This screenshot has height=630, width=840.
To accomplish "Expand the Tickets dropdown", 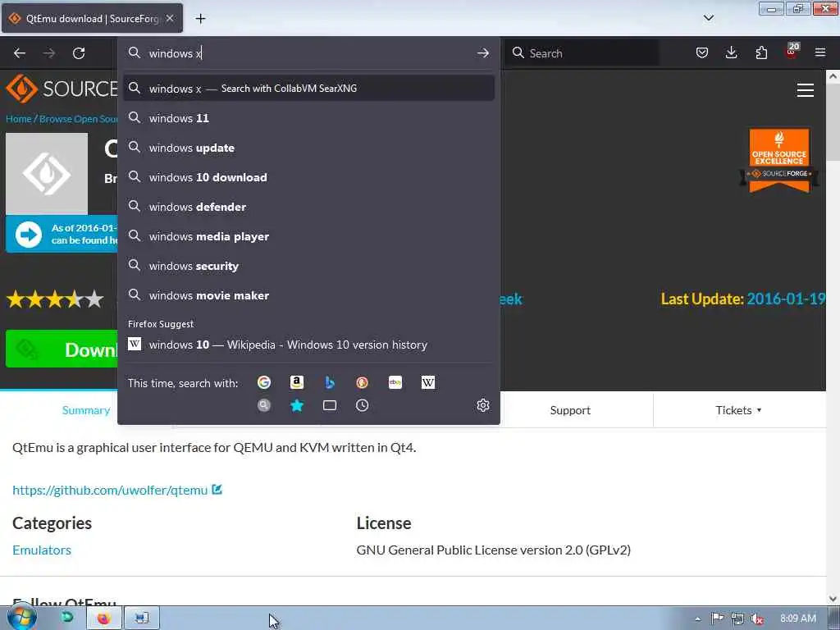I will point(738,410).
